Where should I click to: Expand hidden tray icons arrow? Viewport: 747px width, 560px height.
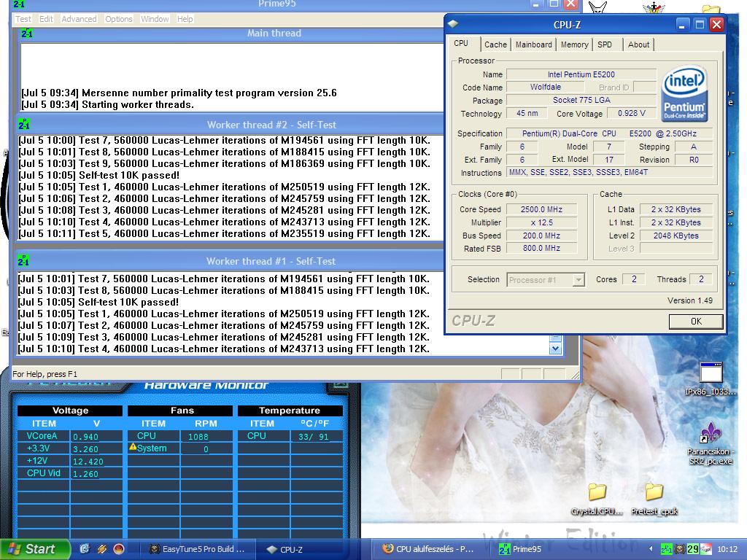click(x=651, y=549)
